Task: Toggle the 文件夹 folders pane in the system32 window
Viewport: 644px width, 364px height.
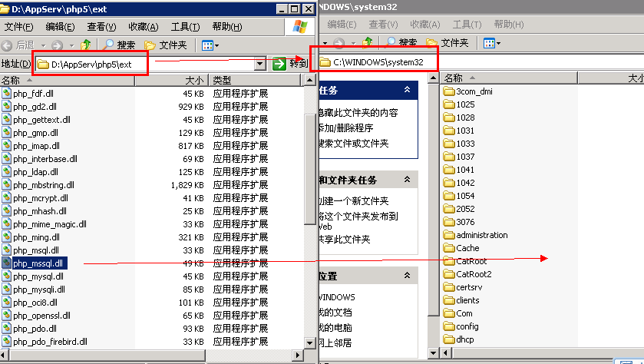Action: [x=447, y=42]
